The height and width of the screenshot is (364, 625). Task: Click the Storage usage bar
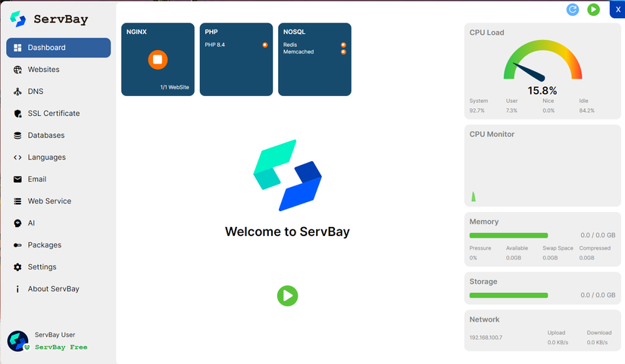pyautogui.click(x=508, y=295)
